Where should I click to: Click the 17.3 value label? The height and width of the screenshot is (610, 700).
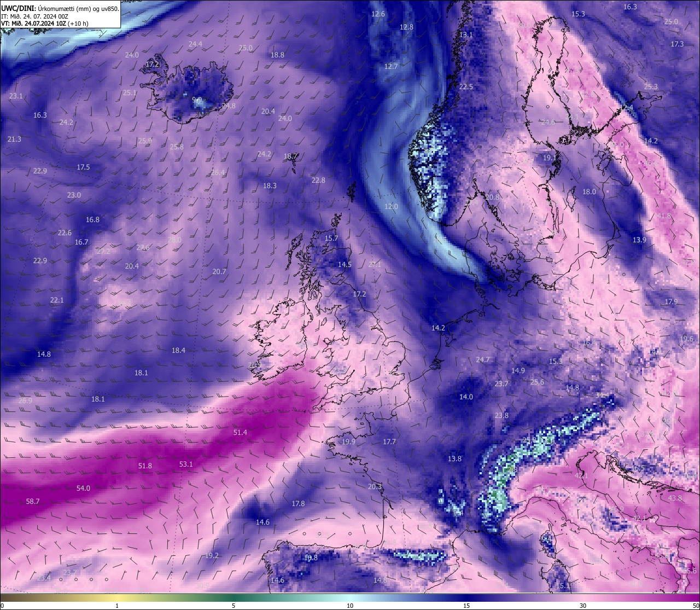click(677, 44)
